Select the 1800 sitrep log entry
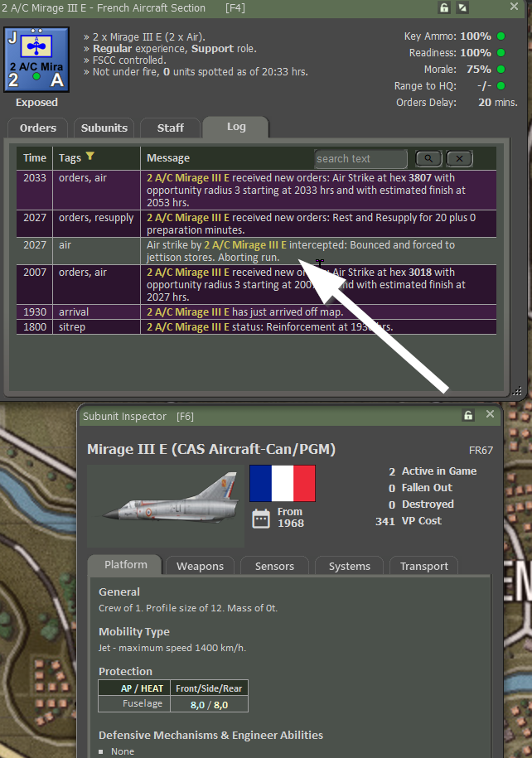Image resolution: width=532 pixels, height=758 pixels. coord(256,326)
